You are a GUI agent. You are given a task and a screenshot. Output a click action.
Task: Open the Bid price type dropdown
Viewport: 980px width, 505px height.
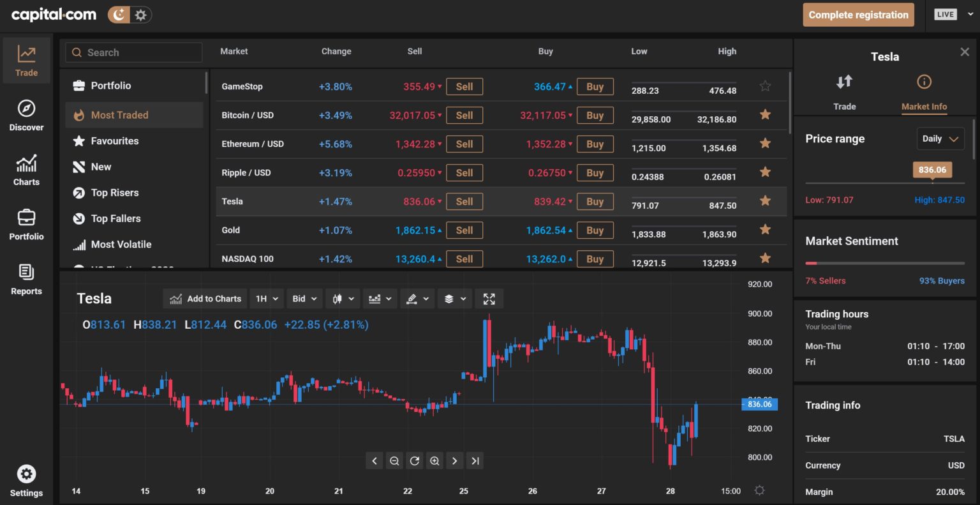click(304, 299)
